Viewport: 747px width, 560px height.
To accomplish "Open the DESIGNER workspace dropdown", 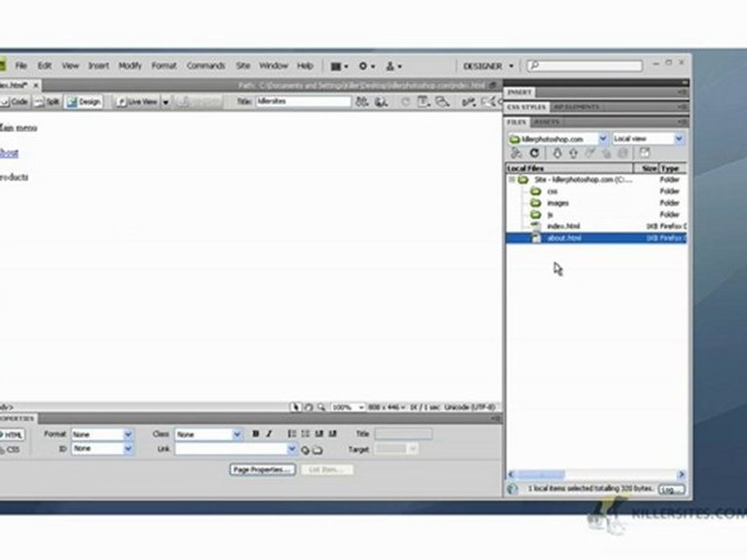I will [x=488, y=66].
